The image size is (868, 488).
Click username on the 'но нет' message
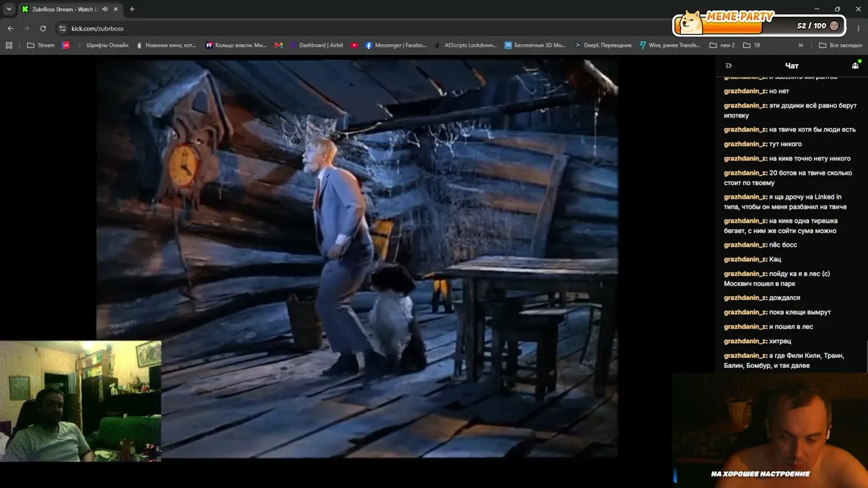pyautogui.click(x=745, y=91)
